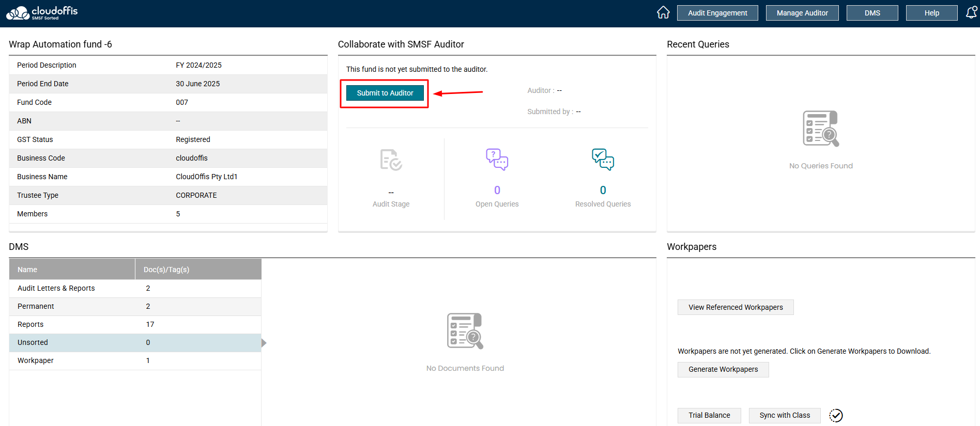Screen dimensions: 980x426
Task: Expand the arrow beside Unsorted row
Action: 264,343
